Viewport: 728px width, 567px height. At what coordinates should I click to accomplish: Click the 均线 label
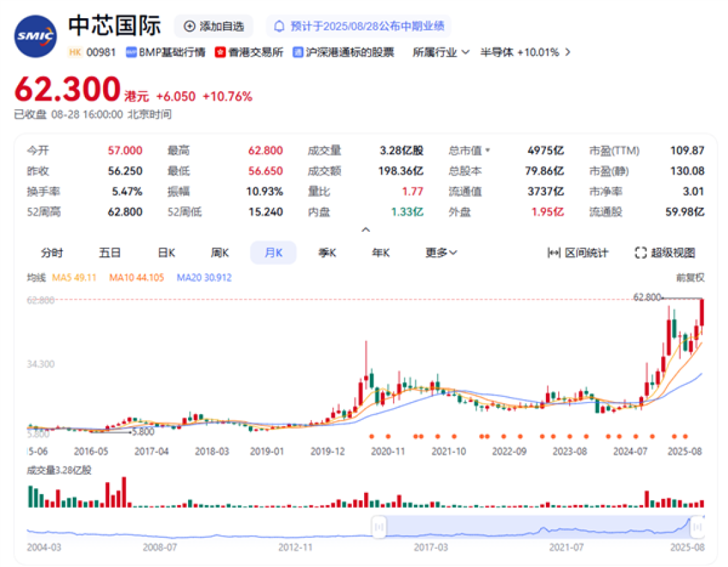[x=36, y=278]
